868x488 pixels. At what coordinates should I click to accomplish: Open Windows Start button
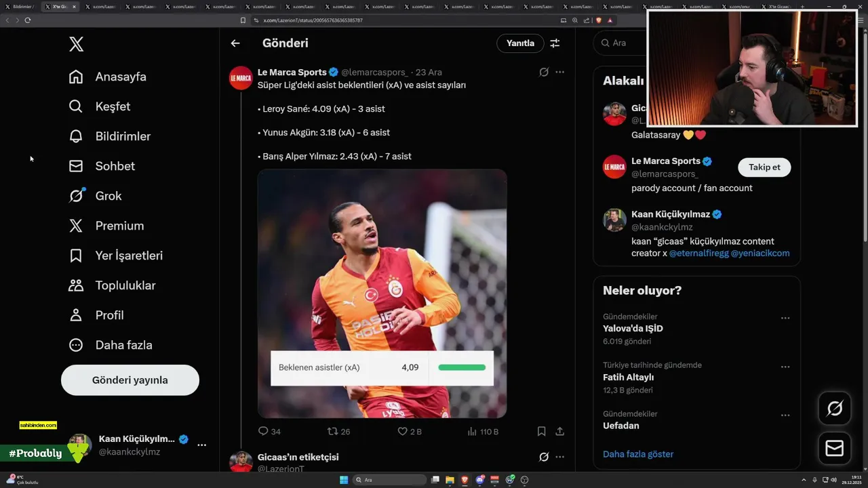344,480
